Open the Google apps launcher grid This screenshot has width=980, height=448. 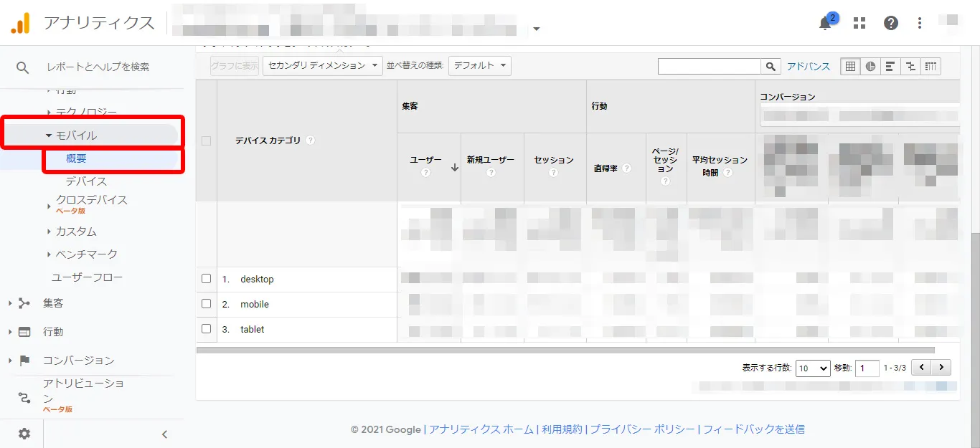click(859, 23)
